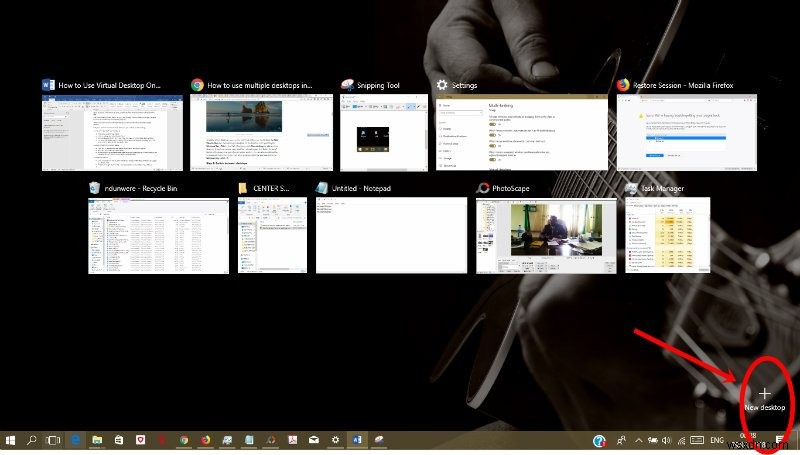This screenshot has height=455, width=800.
Task: Click the battery icon in the tray
Action: [x=653, y=440]
